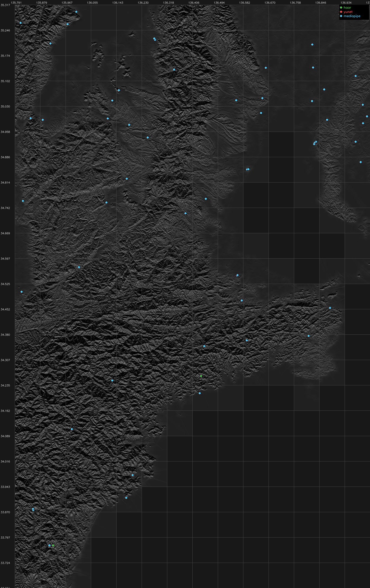370x588 pixels.
Task: Click longitude tick label 136.230
Action: click(143, 3)
